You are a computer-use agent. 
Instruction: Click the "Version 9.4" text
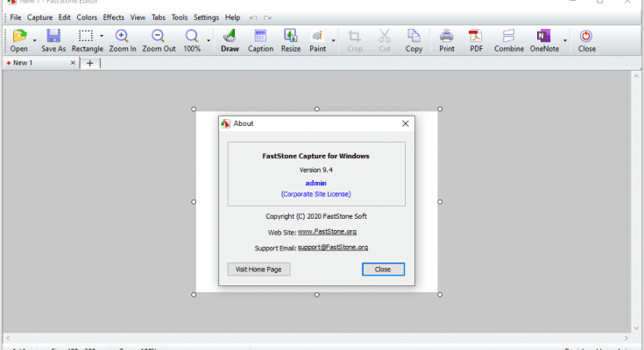tap(315, 170)
